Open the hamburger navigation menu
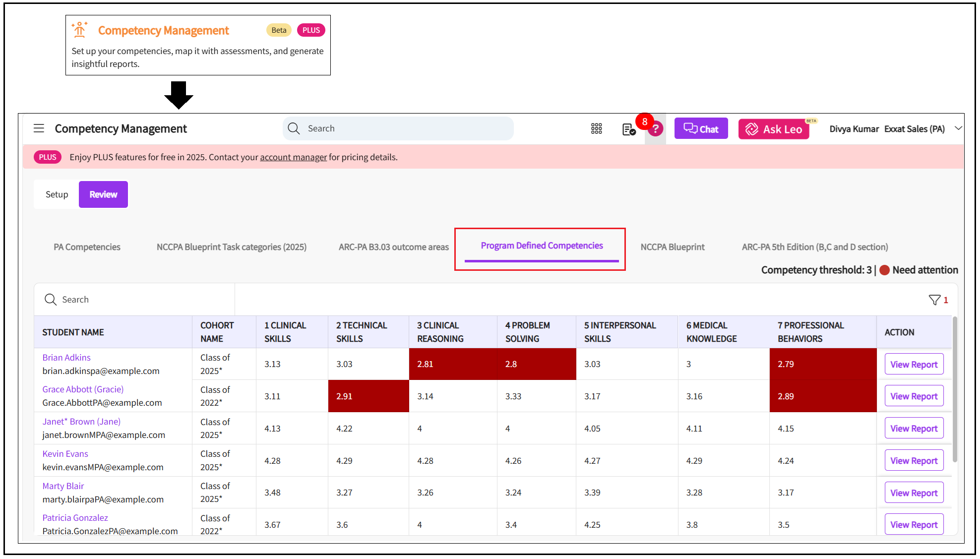 click(39, 128)
